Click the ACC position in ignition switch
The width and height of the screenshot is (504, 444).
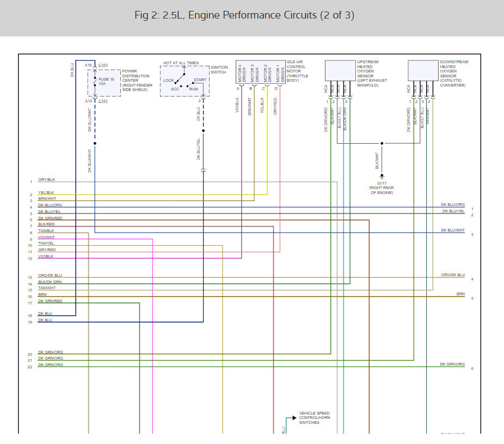175,89
